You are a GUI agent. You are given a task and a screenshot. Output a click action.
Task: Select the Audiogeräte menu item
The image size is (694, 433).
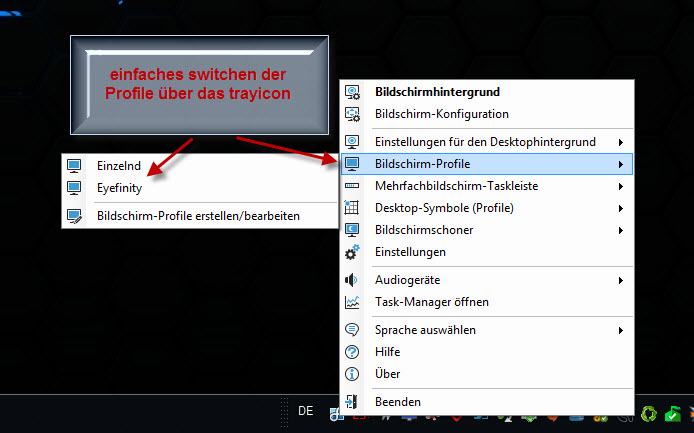[487, 280]
